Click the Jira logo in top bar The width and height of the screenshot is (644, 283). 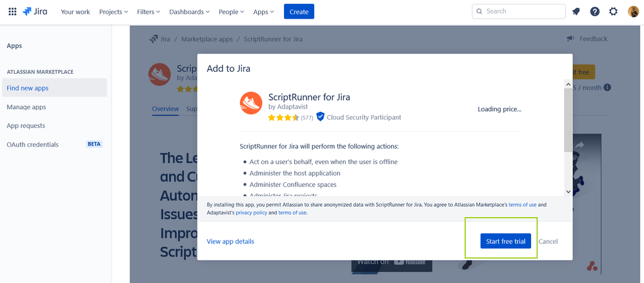point(35,12)
